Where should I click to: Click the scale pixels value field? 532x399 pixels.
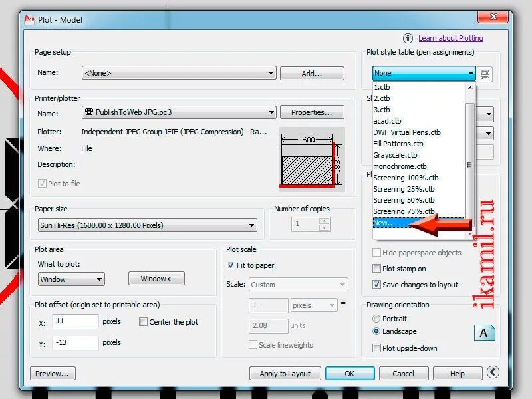[x=269, y=305]
